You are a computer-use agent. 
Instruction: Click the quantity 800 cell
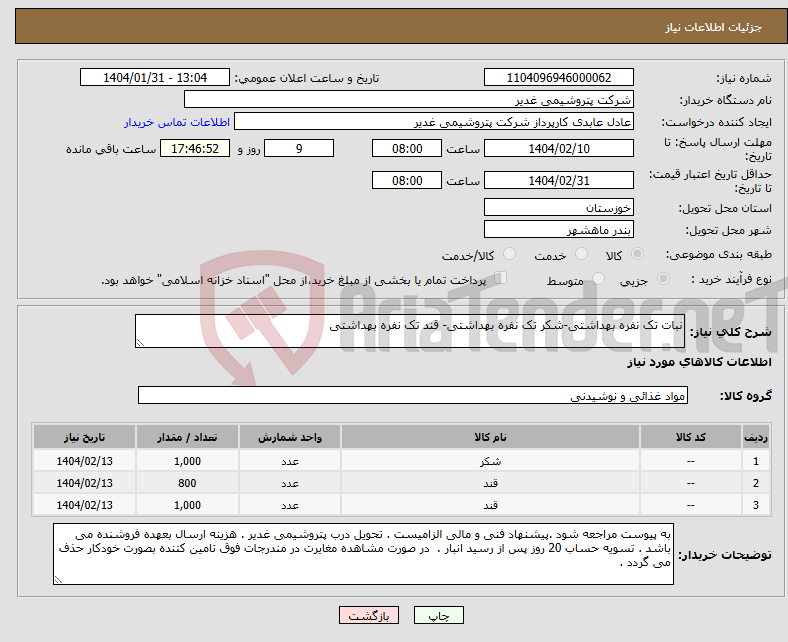point(187,483)
